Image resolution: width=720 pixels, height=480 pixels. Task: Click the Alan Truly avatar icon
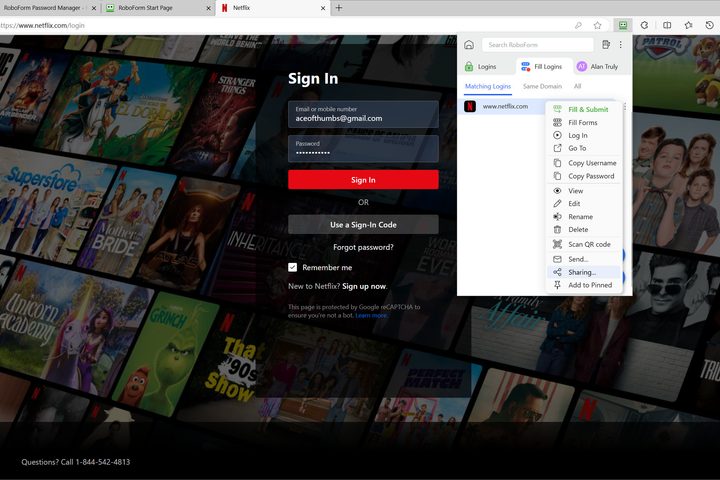581,66
